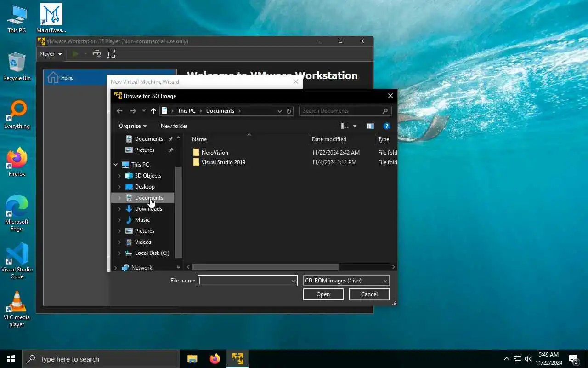The height and width of the screenshot is (368, 588).
Task: Expand the Network tree node
Action: 116,268
